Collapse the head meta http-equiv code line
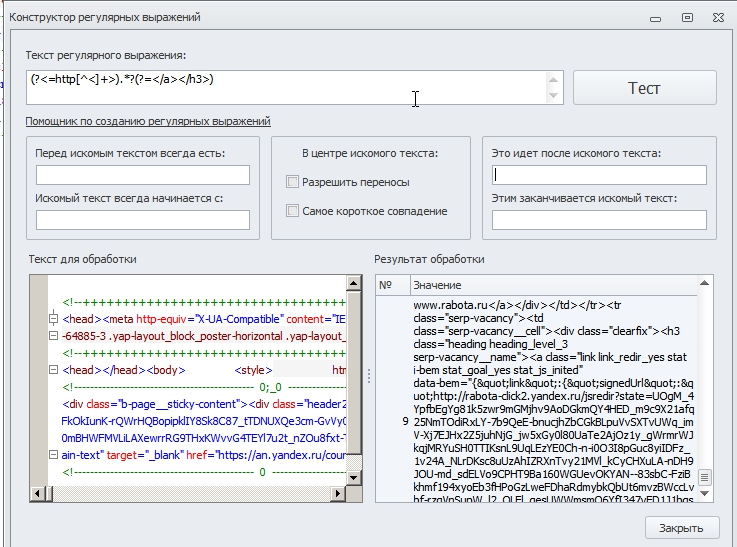Image resolution: width=737 pixels, height=547 pixels. point(54,319)
